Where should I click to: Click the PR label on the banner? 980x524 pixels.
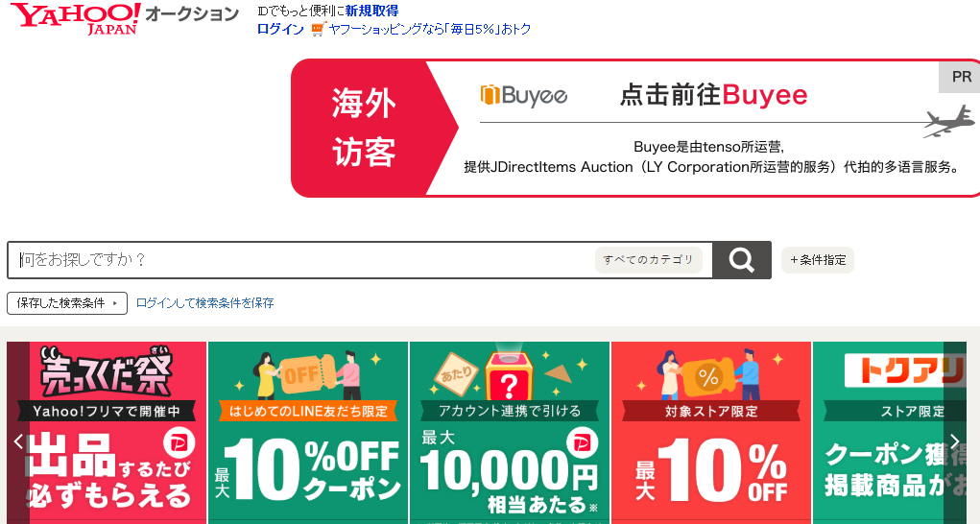click(961, 77)
